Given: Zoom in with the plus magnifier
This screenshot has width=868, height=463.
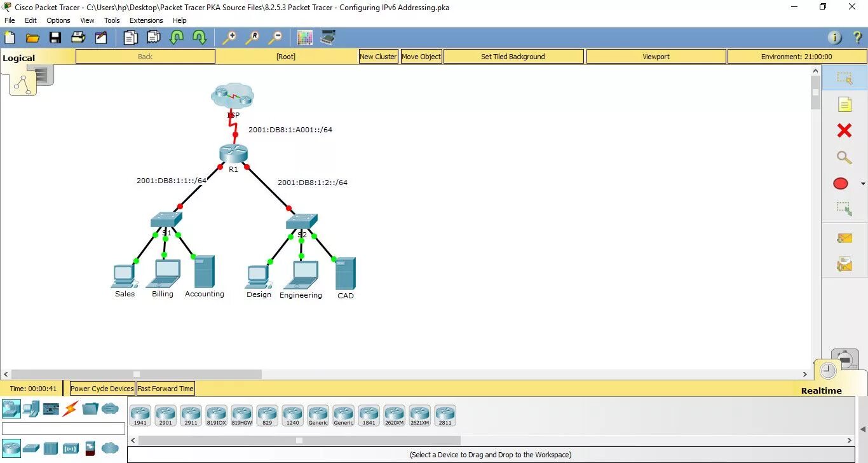Looking at the screenshot, I should click(229, 38).
